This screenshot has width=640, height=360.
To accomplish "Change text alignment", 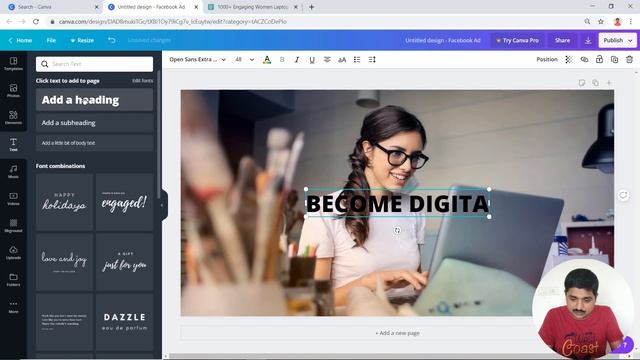I will click(x=327, y=60).
